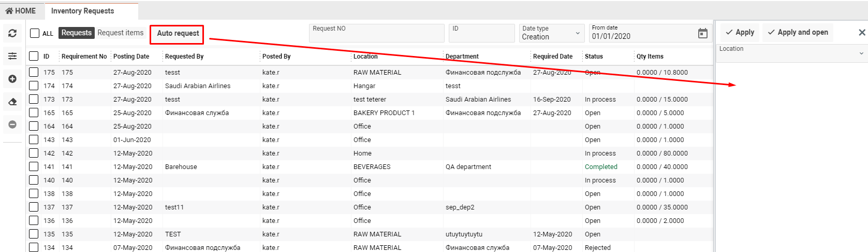
Task: Select checkbox for request row 141
Action: [34, 166]
